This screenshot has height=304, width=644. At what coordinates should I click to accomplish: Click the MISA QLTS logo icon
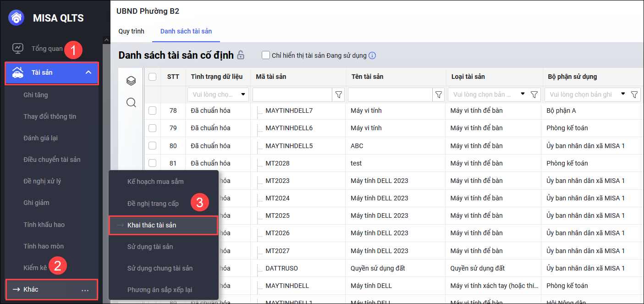17,18
